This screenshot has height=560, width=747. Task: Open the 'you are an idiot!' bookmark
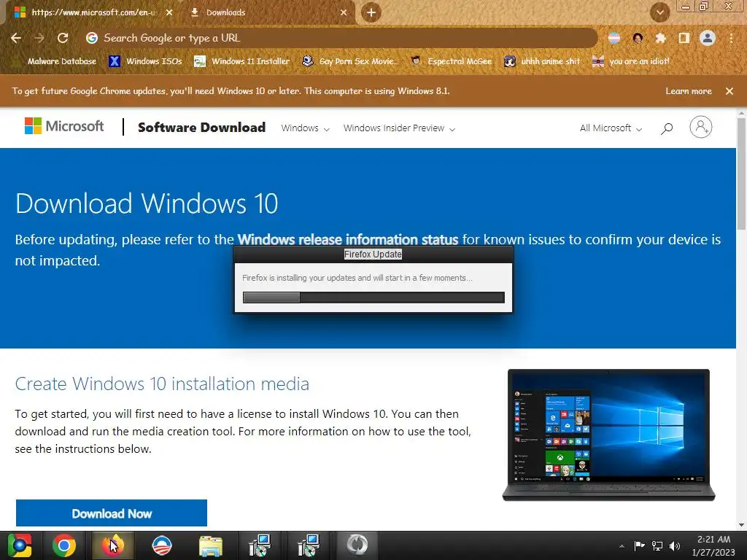click(631, 61)
